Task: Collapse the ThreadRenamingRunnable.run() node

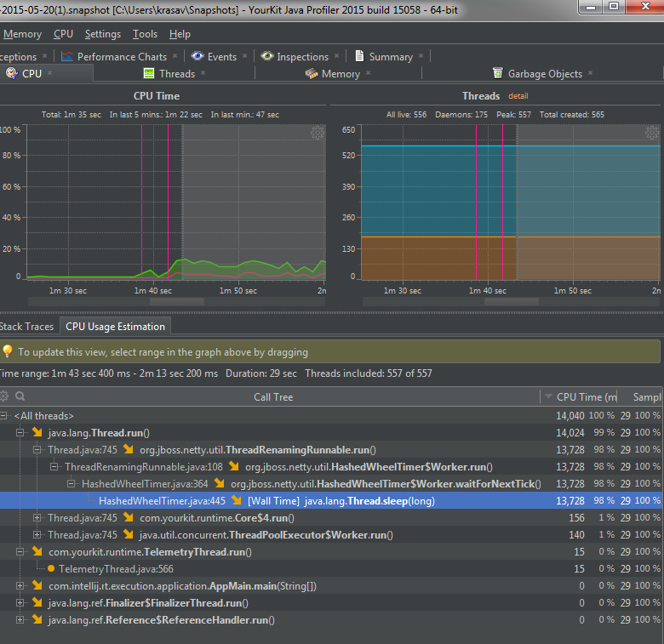Action: coord(37,450)
